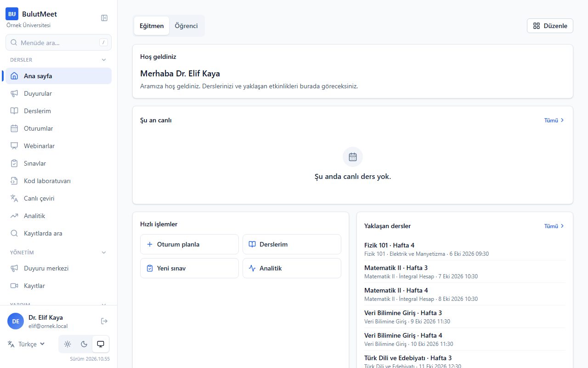Viewport: 588px width, 368px height.
Task: Open Webinarlar in the sidebar
Action: click(58, 146)
